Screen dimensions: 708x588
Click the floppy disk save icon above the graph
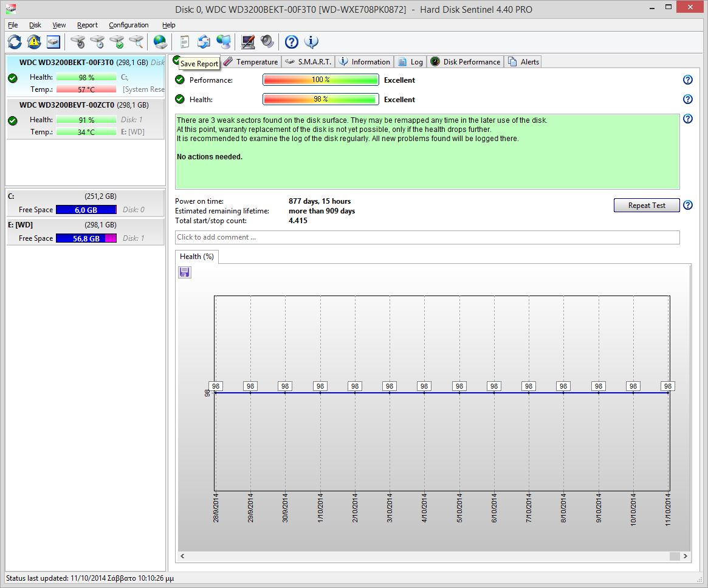click(184, 272)
